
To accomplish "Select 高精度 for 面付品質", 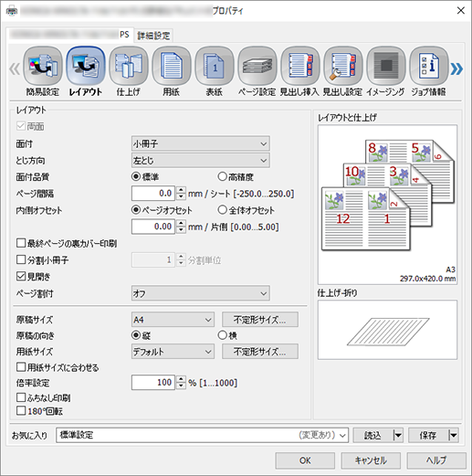I will [236, 176].
